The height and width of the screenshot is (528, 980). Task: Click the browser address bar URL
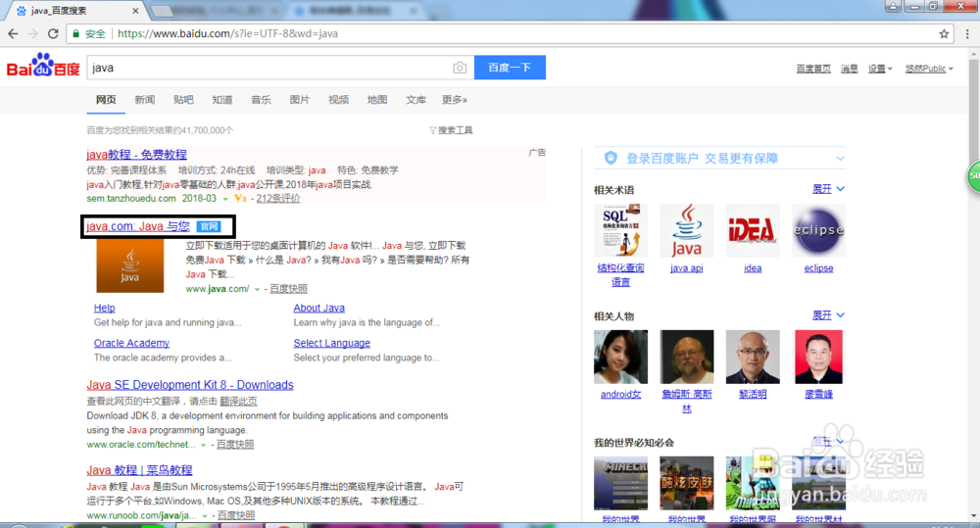[227, 33]
